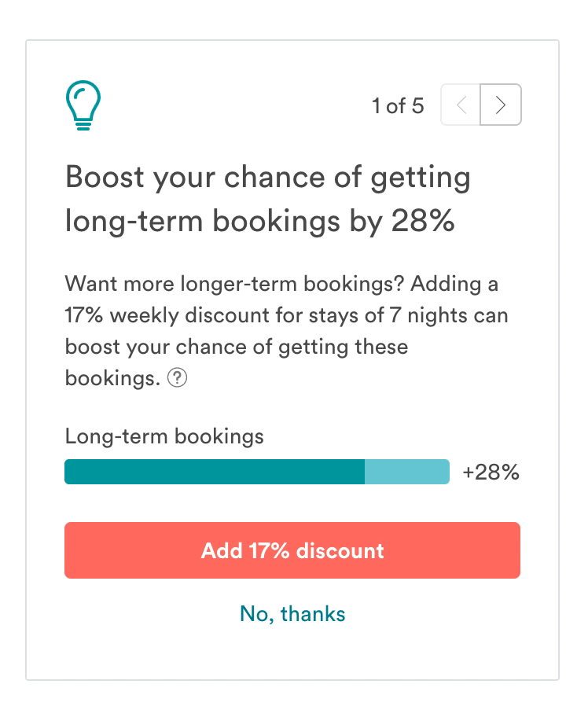Image resolution: width=588 pixels, height=717 pixels.
Task: Click the lightbulb tip icon
Action: 83,105
